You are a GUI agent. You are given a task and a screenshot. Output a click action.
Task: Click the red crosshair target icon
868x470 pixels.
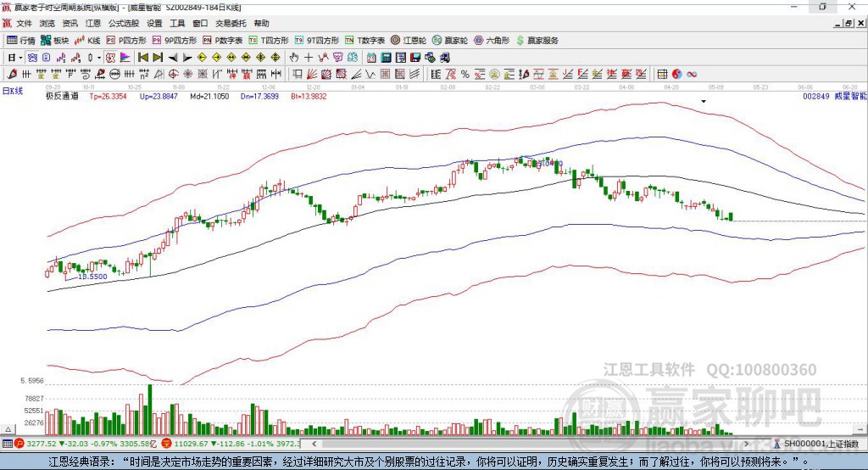click(x=173, y=75)
